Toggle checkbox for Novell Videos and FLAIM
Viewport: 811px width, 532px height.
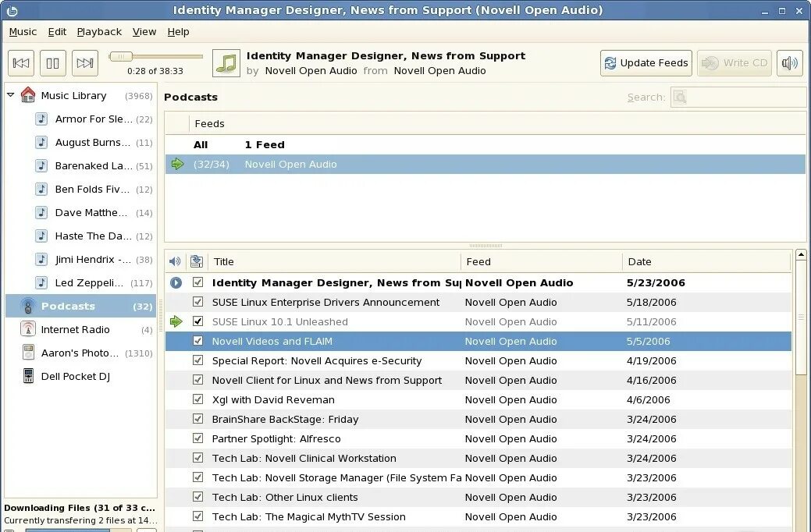197,341
